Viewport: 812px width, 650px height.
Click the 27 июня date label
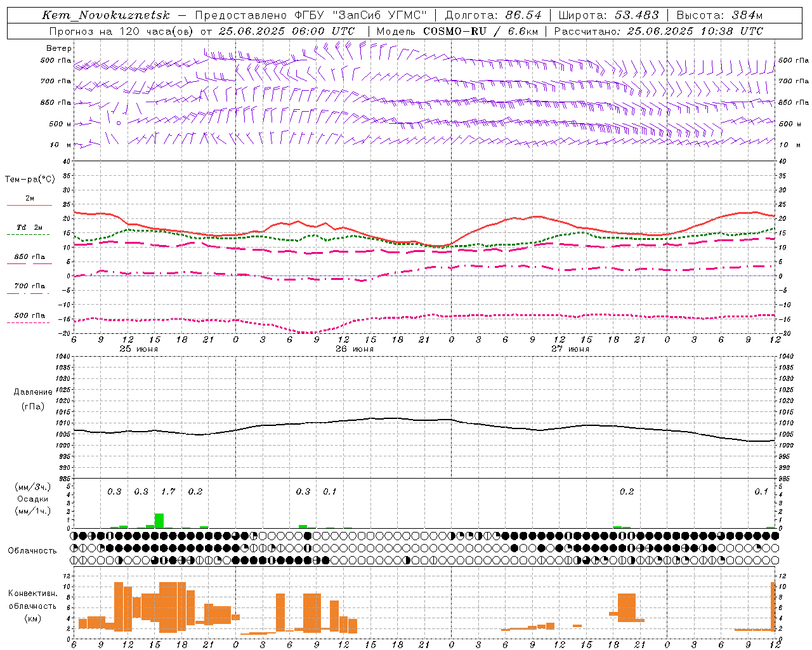click(x=570, y=349)
